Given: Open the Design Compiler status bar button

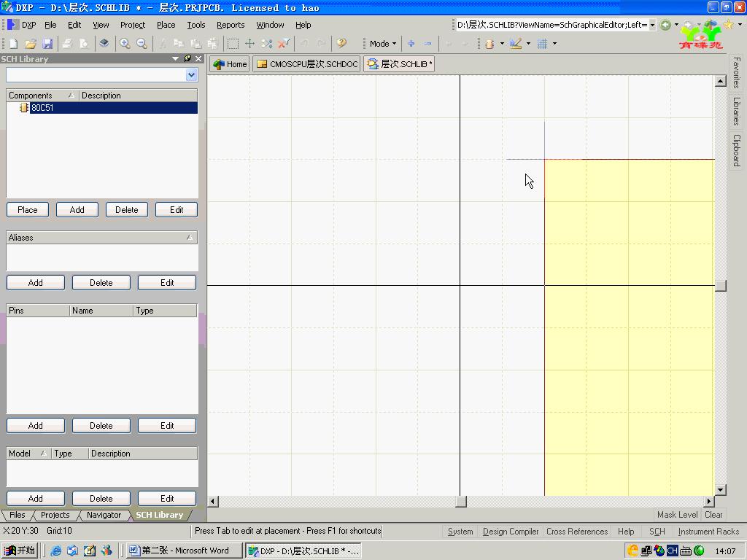Looking at the screenshot, I should (510, 532).
